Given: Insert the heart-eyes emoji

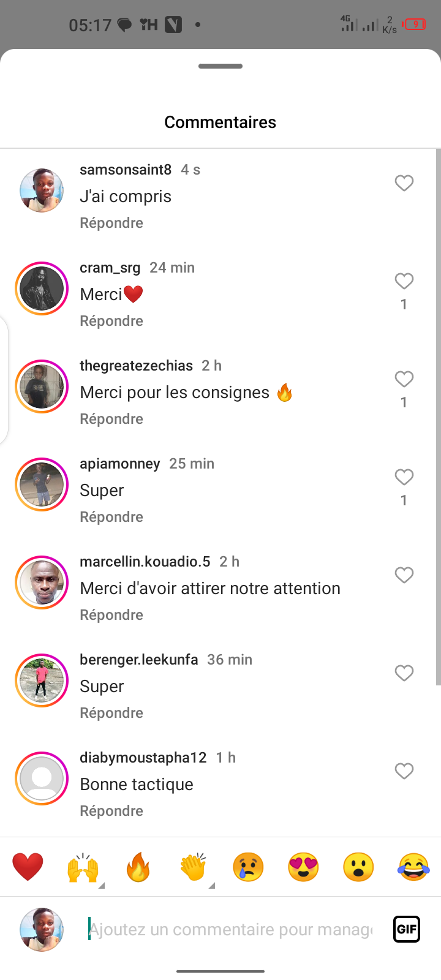Looking at the screenshot, I should tap(303, 867).
